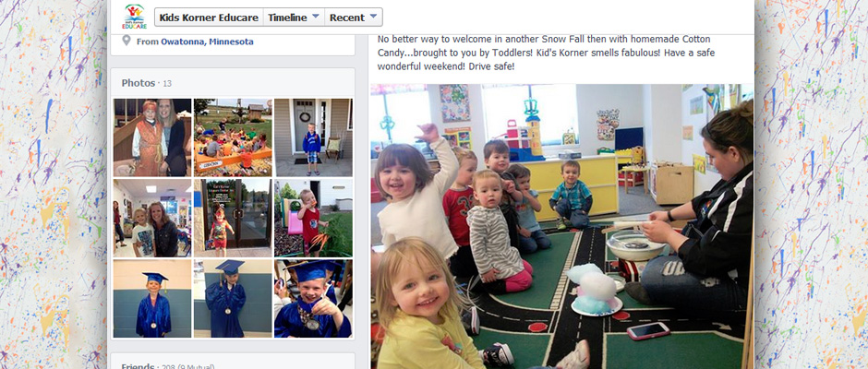Expand the Recent dropdown
868x369 pixels.
pos(353,18)
